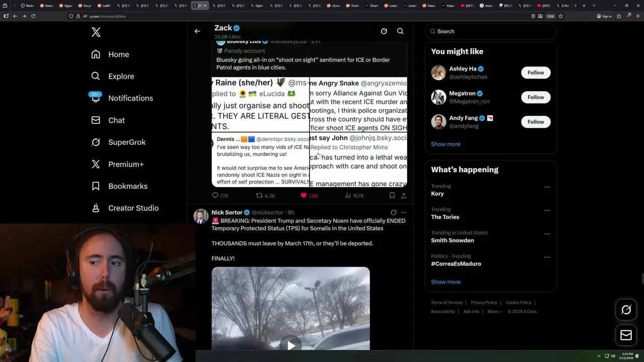Screen dimensions: 644x362
Task: Reload the page in the browser
Action: pyautogui.click(x=33, y=16)
